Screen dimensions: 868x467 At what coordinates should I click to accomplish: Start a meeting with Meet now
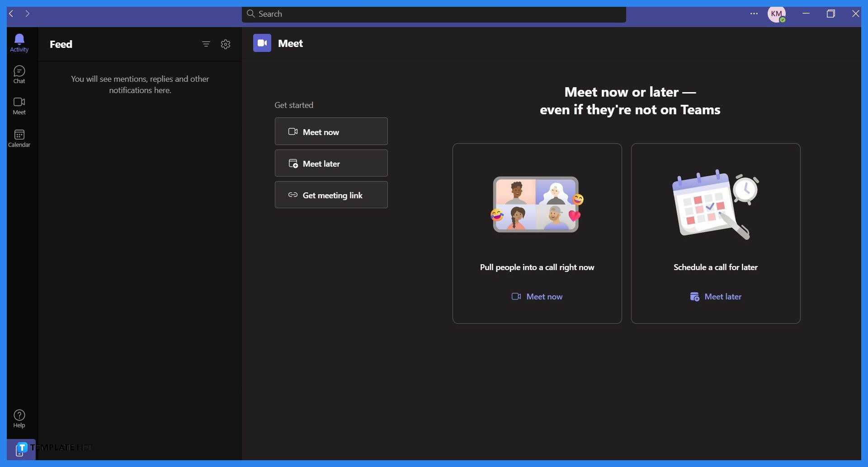click(x=331, y=131)
